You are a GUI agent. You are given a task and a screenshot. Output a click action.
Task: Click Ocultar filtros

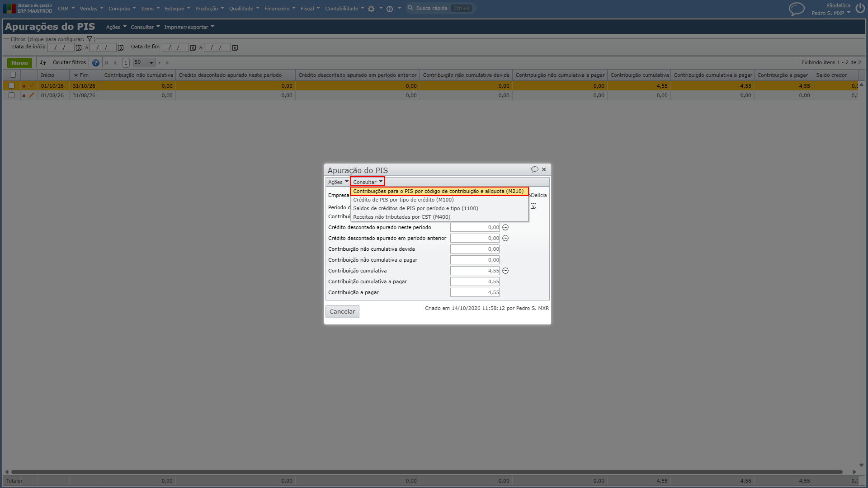point(69,62)
